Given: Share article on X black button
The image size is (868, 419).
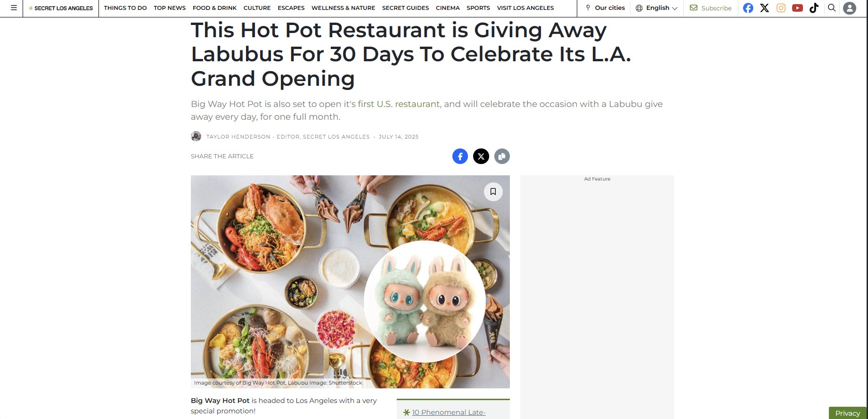Looking at the screenshot, I should (x=481, y=156).
